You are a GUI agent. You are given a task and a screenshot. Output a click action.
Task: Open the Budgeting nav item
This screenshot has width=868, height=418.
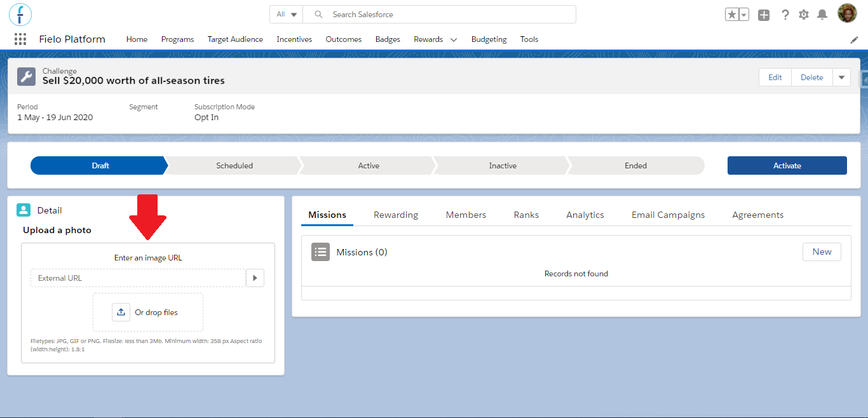[489, 39]
